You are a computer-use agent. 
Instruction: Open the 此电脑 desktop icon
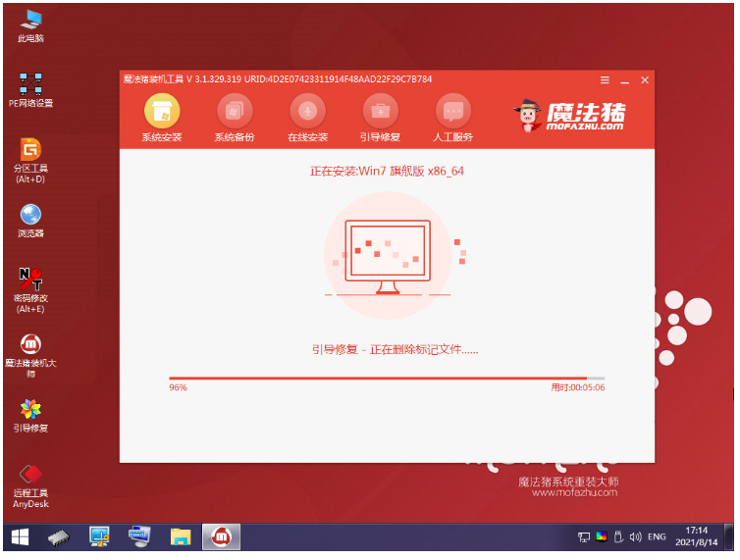coord(30,22)
